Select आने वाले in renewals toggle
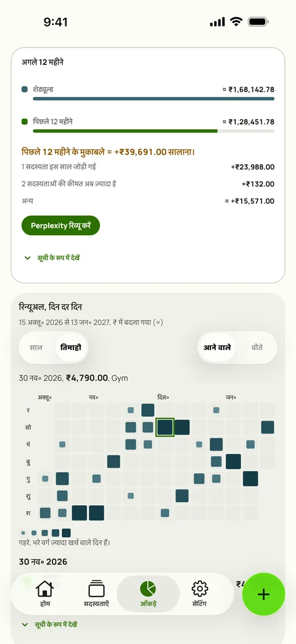The width and height of the screenshot is (296, 644). pyautogui.click(x=217, y=348)
